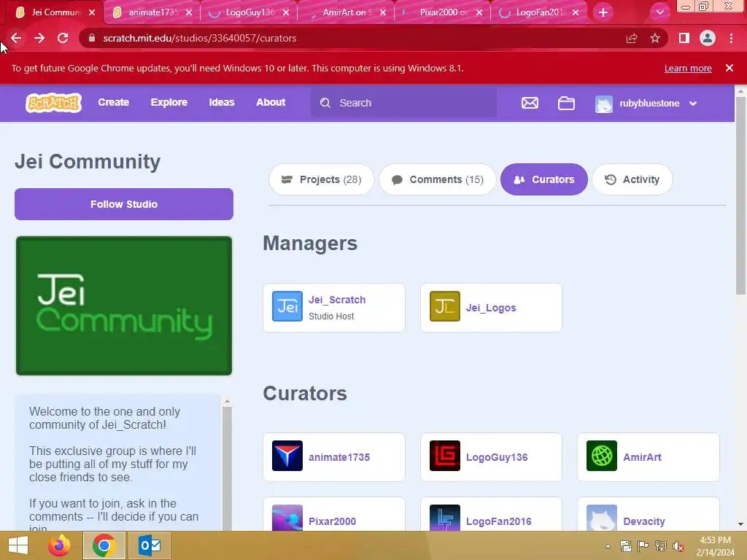This screenshot has height=560, width=747.
Task: Show hidden system tray icons
Action: [x=608, y=547]
